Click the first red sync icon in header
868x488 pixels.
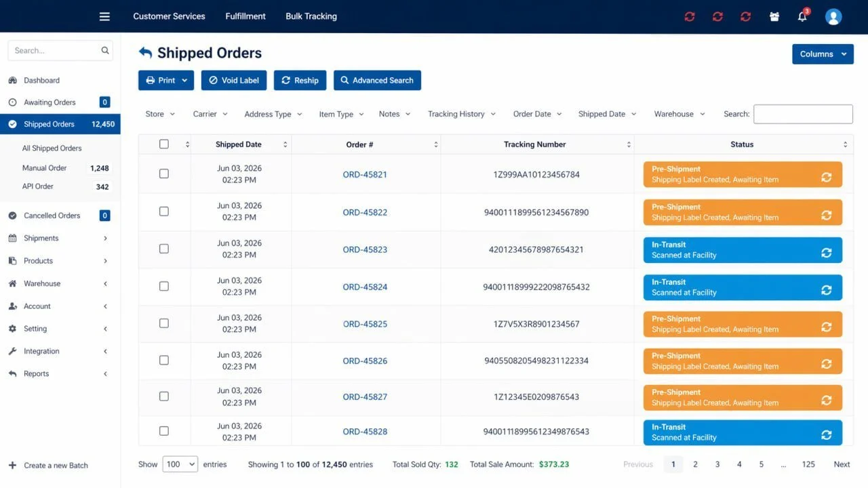click(690, 16)
